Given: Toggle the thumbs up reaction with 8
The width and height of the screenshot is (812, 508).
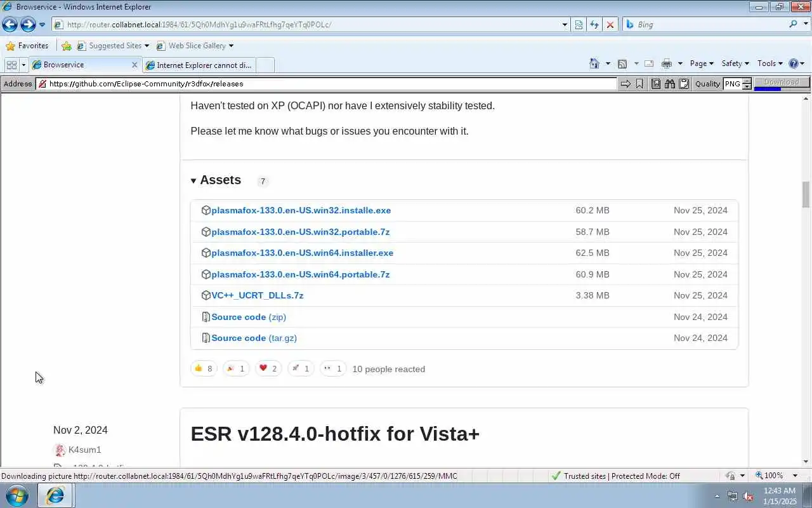Looking at the screenshot, I should click(204, 369).
